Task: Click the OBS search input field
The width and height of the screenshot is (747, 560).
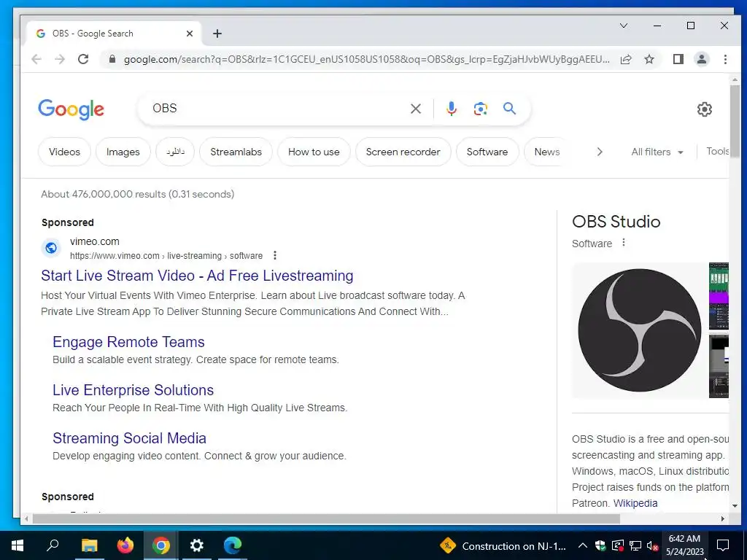Action: click(276, 109)
